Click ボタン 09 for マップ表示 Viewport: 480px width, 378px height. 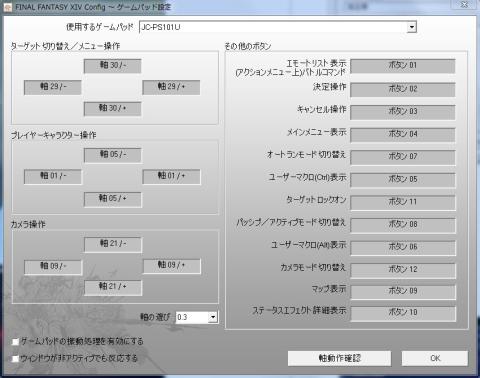pyautogui.click(x=403, y=292)
